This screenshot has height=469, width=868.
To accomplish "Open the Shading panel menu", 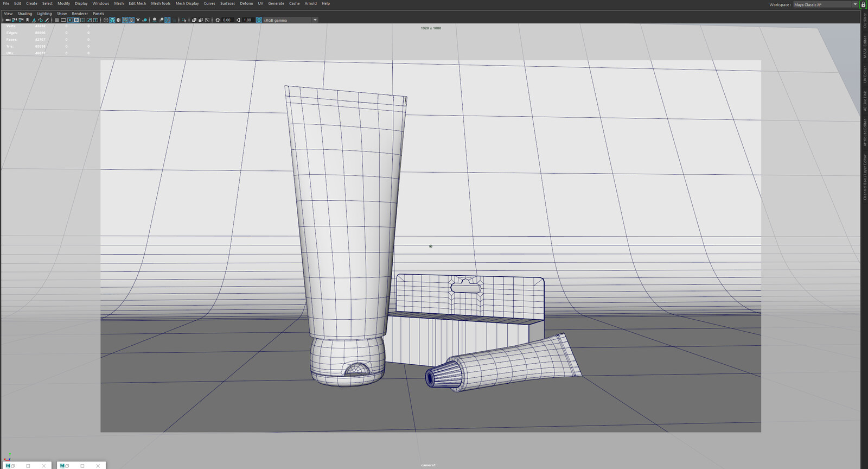I will coord(24,14).
